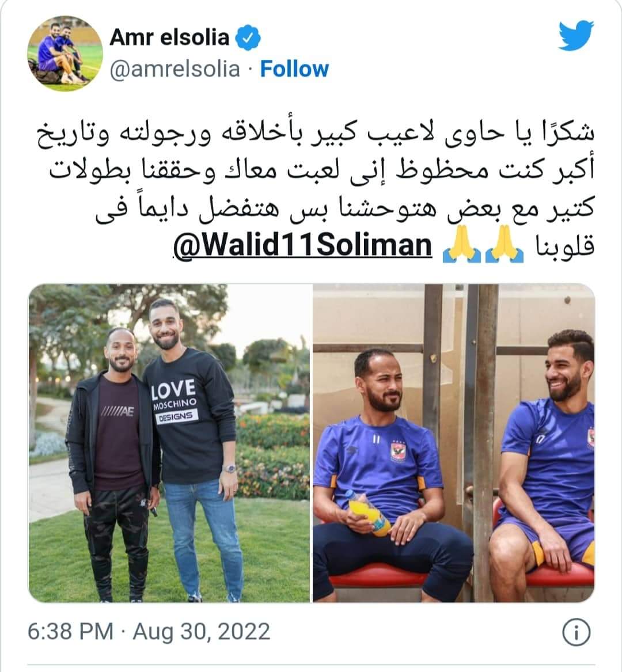The height and width of the screenshot is (672, 622).
Task: Click the tweet line starting كتير مع بعض
Action: tap(345, 207)
